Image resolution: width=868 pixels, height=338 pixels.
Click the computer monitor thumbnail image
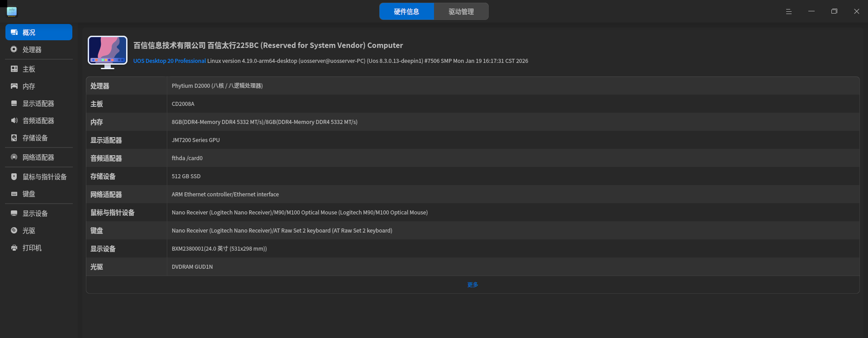[108, 52]
